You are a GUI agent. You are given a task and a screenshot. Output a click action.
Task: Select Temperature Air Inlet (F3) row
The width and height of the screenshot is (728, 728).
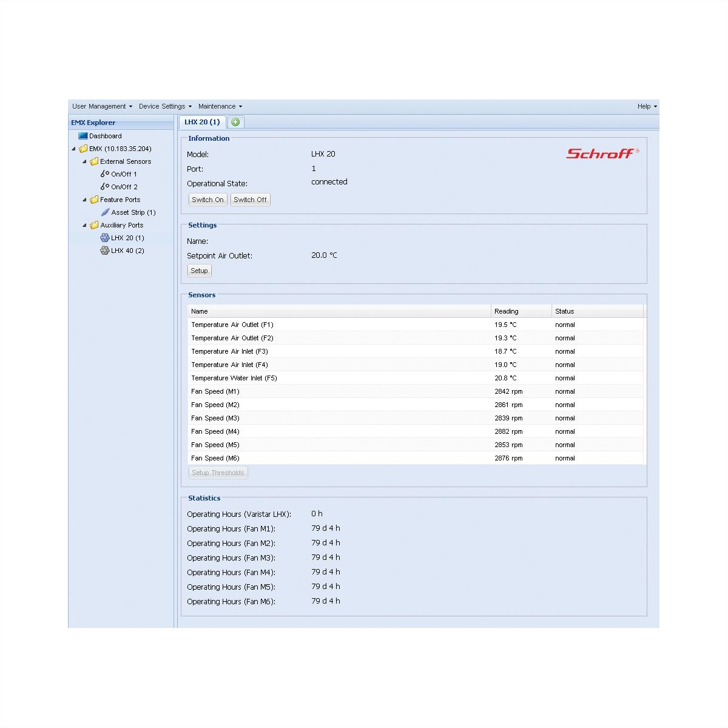click(x=416, y=351)
